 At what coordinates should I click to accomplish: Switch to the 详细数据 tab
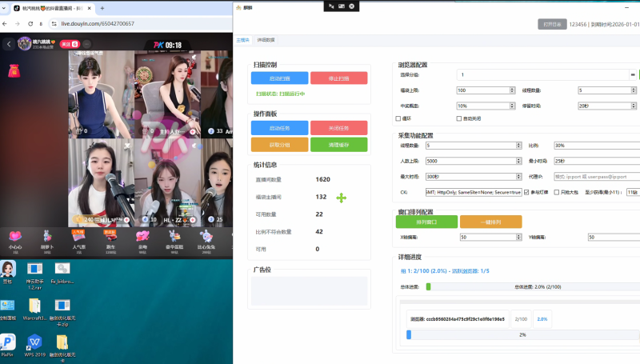(x=266, y=39)
